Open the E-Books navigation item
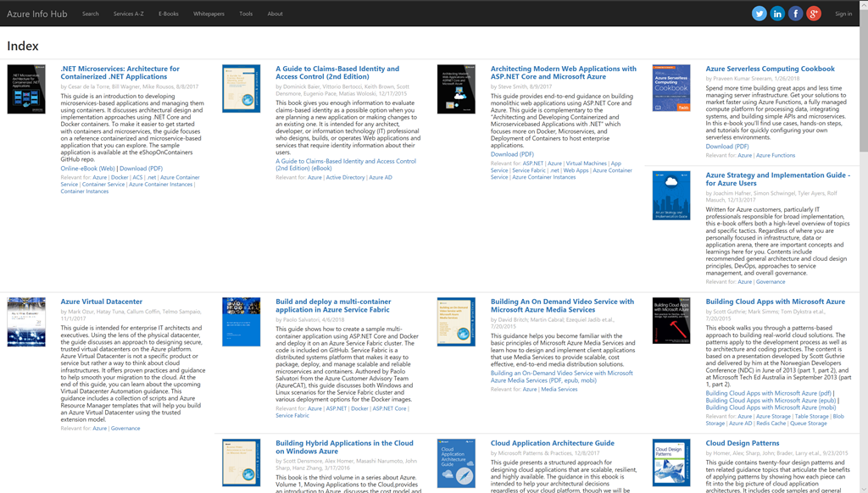 [169, 14]
